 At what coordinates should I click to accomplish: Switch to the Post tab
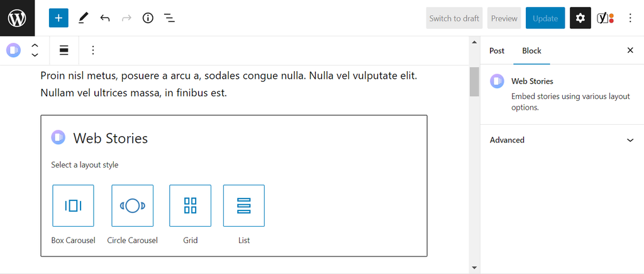[497, 50]
